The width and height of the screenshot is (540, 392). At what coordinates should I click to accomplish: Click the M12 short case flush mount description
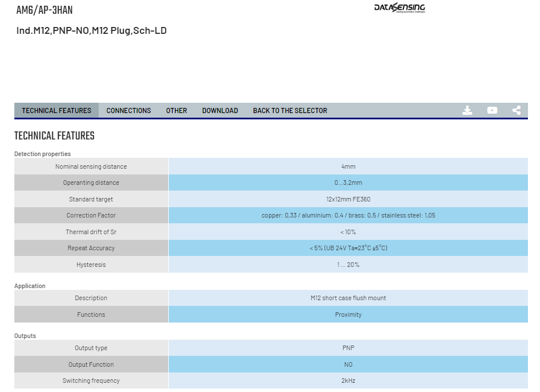pos(348,298)
